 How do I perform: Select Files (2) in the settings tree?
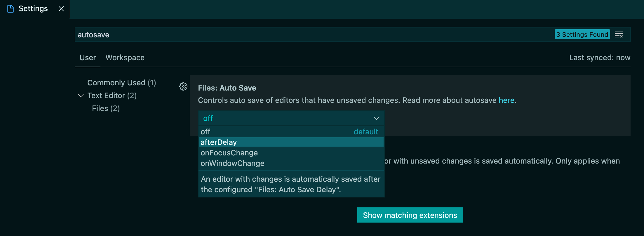(105, 108)
